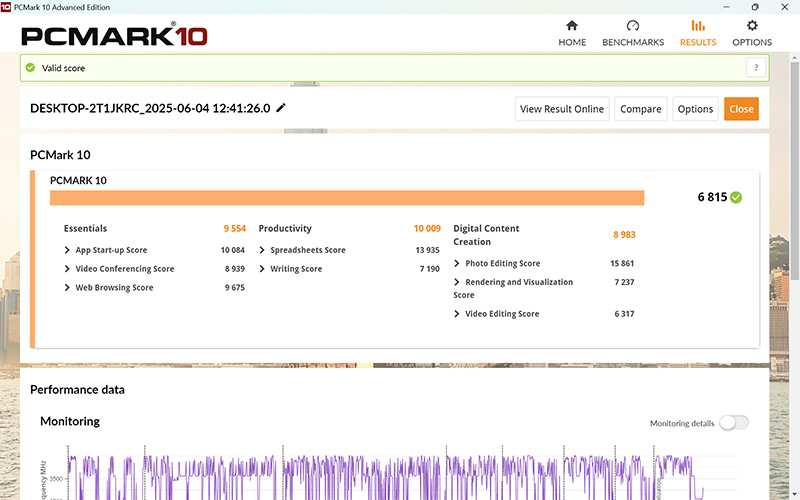Screen dimensions: 800x500
Task: Expand the Web Browsing Score row
Action: (x=67, y=288)
